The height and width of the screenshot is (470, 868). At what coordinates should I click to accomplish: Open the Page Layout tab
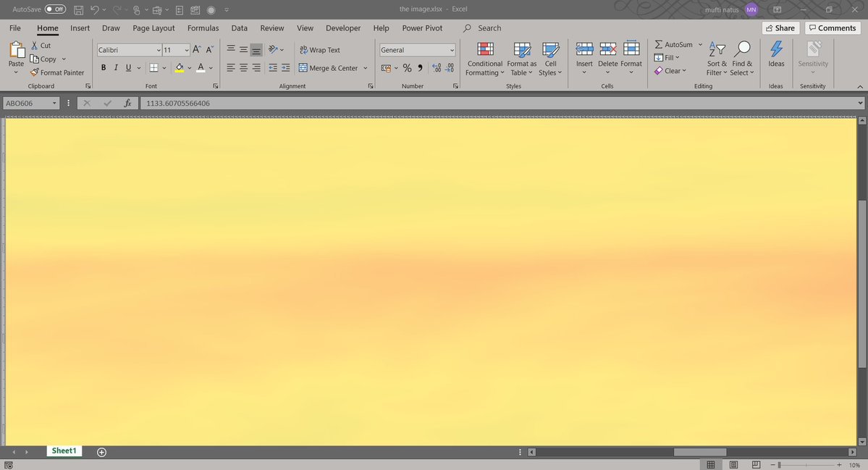[153, 28]
